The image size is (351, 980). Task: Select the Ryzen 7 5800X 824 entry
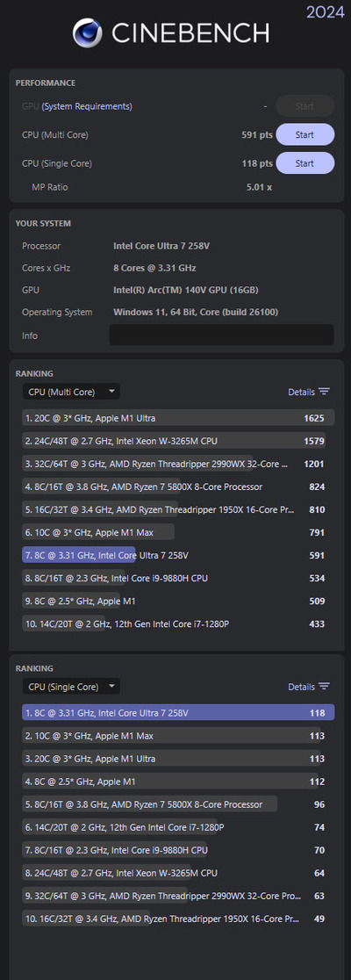point(179,486)
